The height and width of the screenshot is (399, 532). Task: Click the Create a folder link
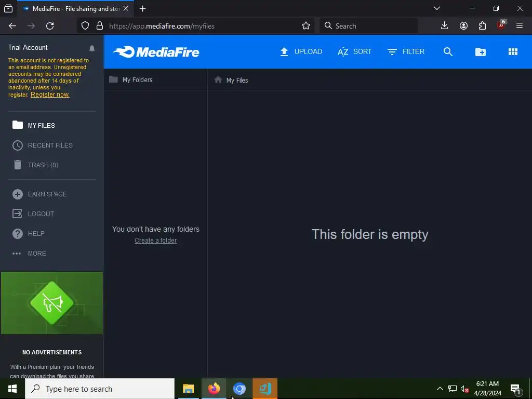(x=155, y=240)
